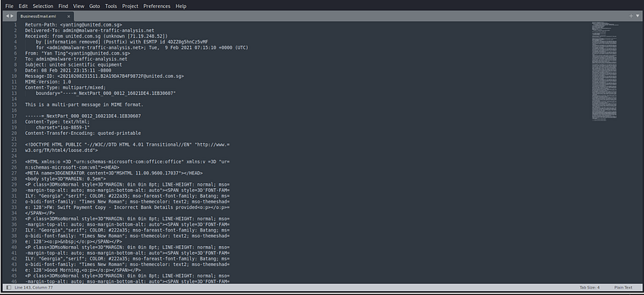The image size is (644, 295).
Task: Open the File menu
Action: [10, 6]
